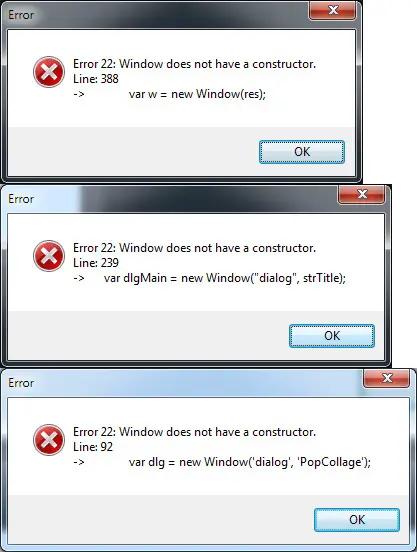Click the code line 'var w = new Window(res);'
The width and height of the screenshot is (417, 552).
point(197,94)
